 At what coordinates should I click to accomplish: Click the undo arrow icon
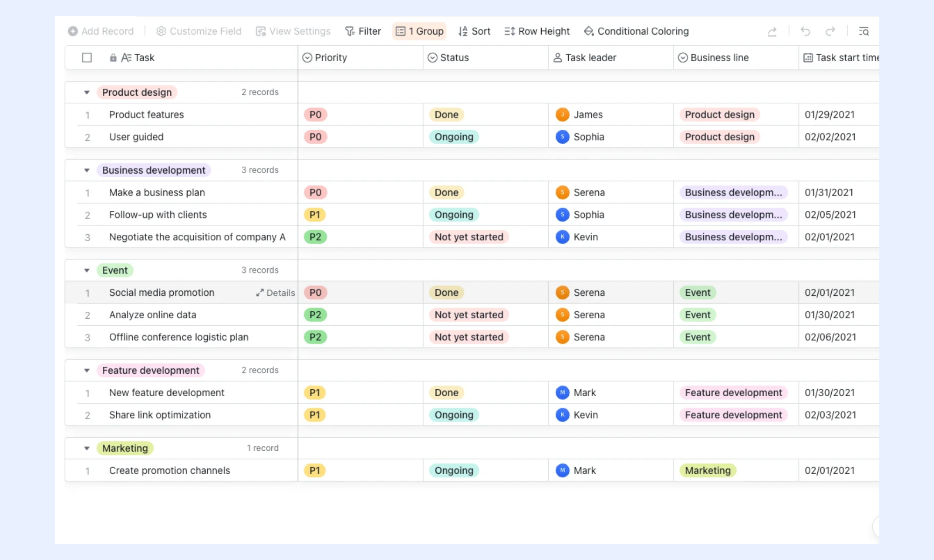point(805,31)
